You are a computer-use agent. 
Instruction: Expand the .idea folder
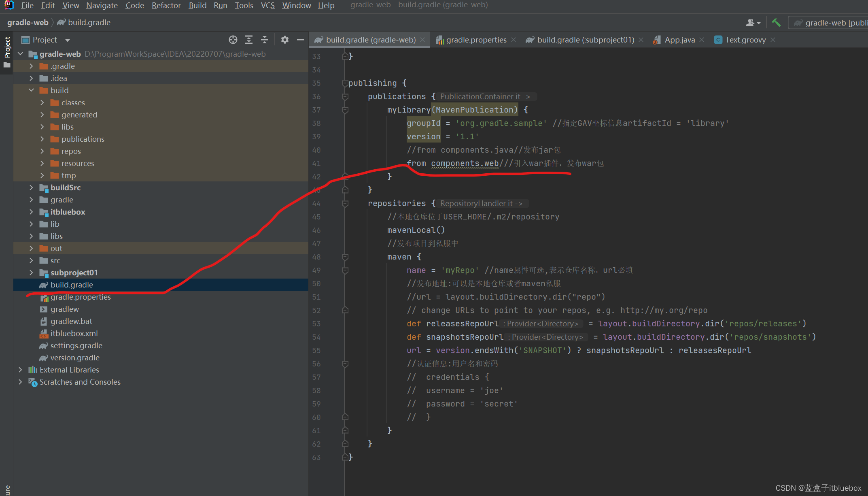click(x=31, y=78)
